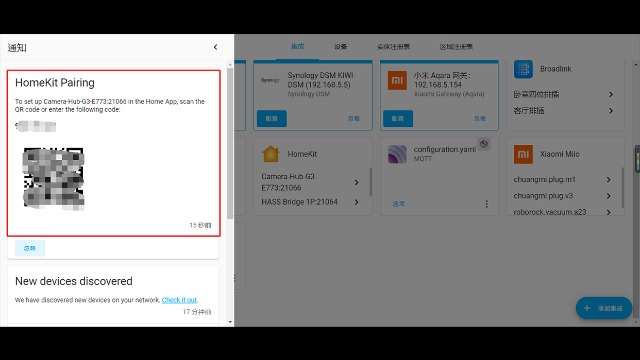Viewport: 640px width, 360px height.
Task: Configure the Xiaomi Aqara gateway integration
Action: point(398,118)
